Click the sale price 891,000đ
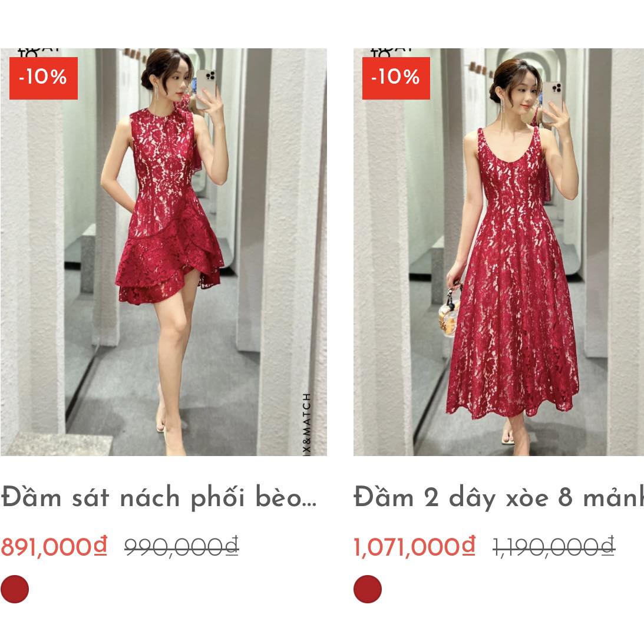 [54, 547]
